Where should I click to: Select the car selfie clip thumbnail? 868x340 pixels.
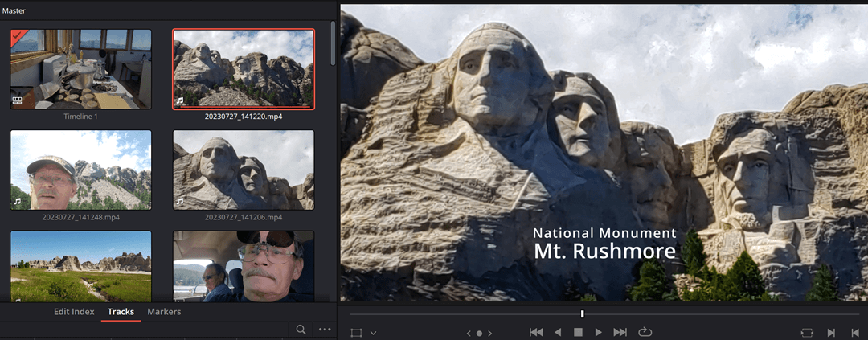tap(244, 266)
